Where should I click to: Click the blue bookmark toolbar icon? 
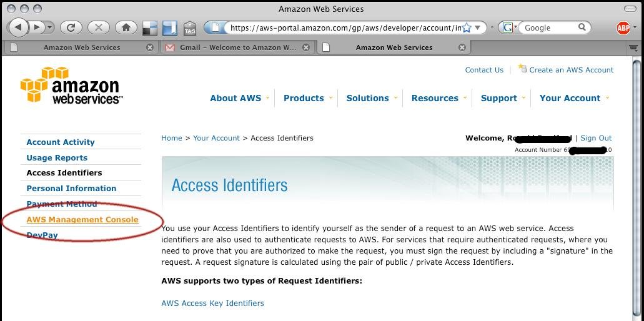click(170, 28)
